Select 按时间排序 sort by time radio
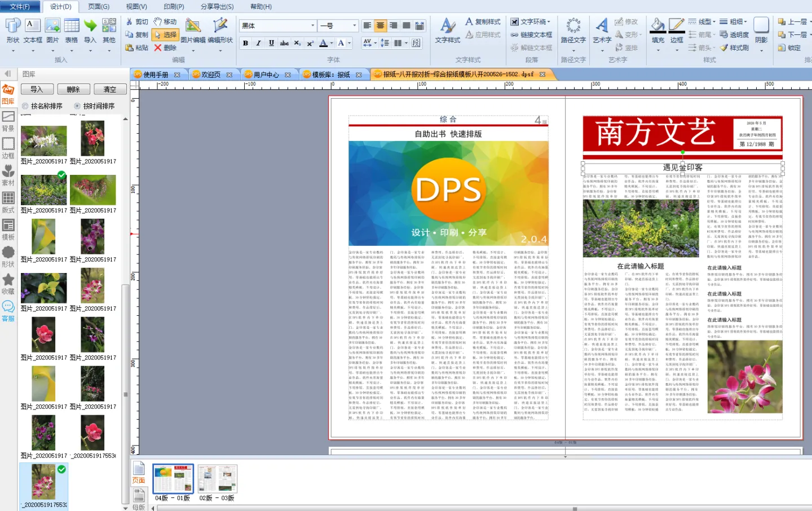812x511 pixels. (77, 106)
